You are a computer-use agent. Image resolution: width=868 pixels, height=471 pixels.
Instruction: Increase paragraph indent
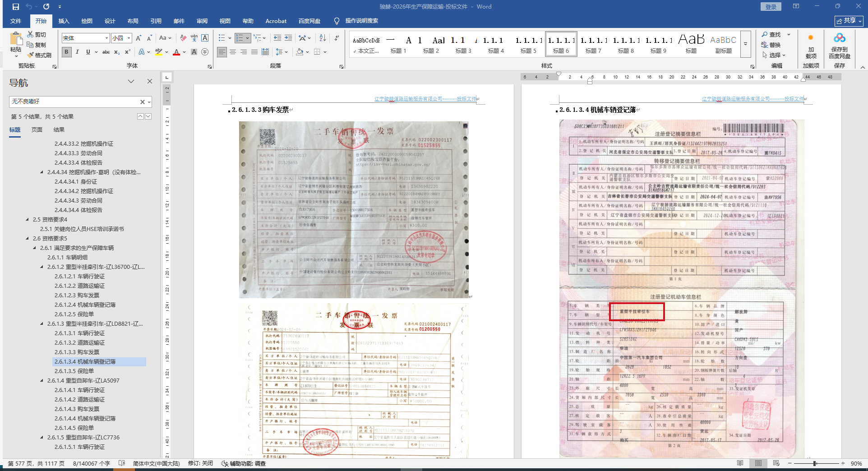pyautogui.click(x=288, y=38)
